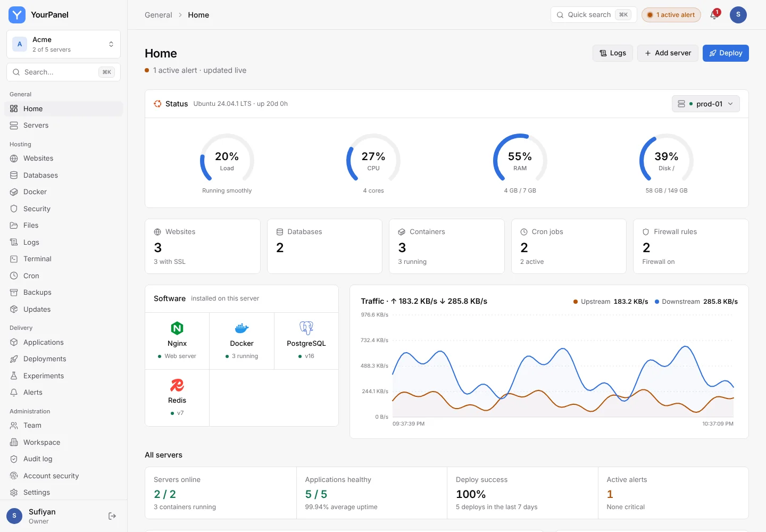Navigate to Deployments
This screenshot has width=766, height=532.
point(63,359)
